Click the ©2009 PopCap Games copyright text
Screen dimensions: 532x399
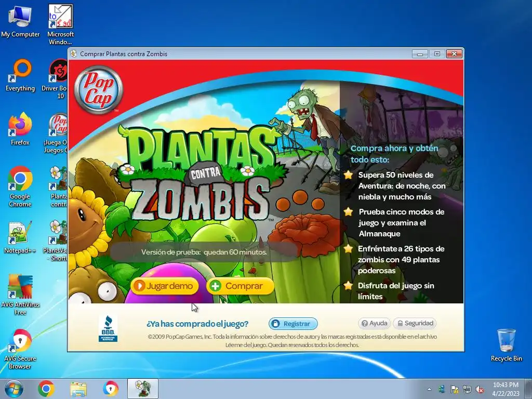292,341
